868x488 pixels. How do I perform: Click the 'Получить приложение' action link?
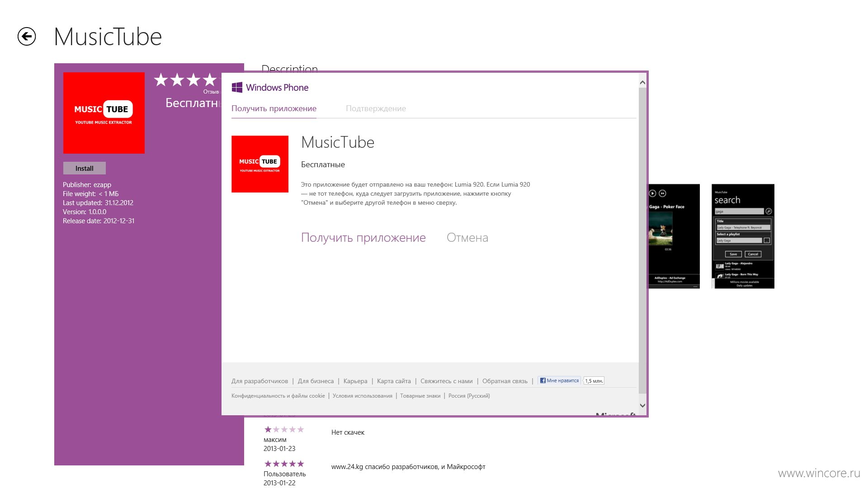point(363,238)
